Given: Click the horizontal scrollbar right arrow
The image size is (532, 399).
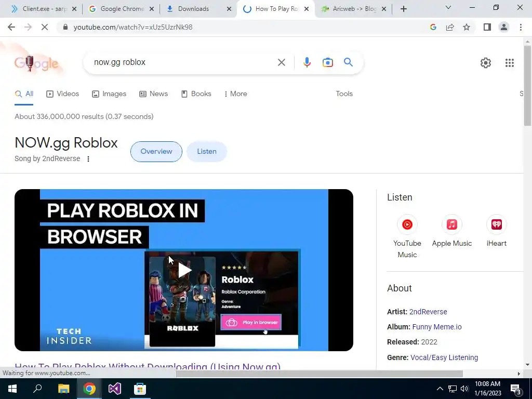Looking at the screenshot, I should (519, 374).
